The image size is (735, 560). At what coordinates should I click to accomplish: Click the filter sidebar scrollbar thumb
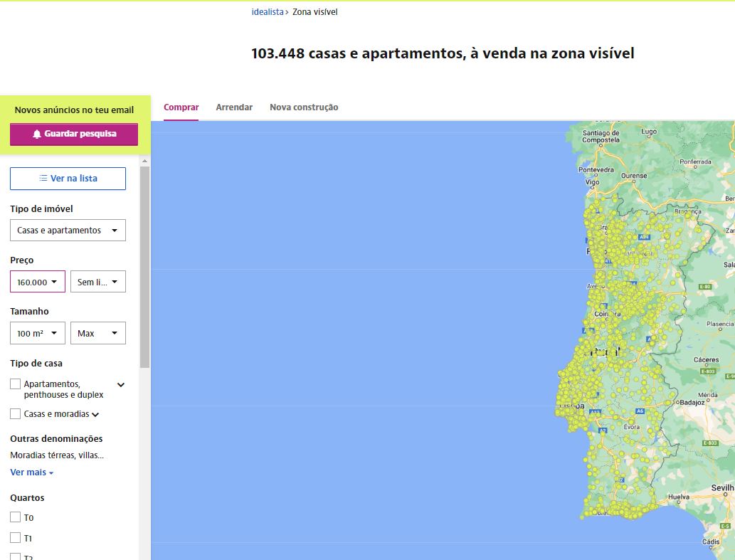(x=145, y=267)
